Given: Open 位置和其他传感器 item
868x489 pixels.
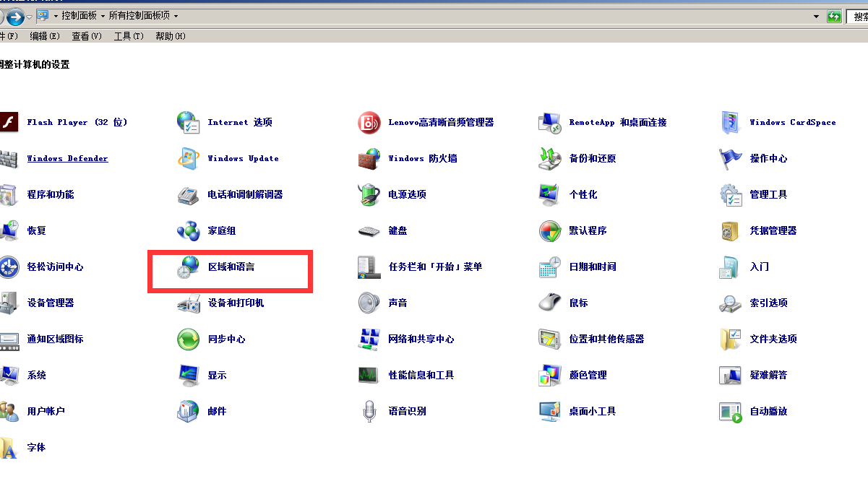Looking at the screenshot, I should 591,339.
